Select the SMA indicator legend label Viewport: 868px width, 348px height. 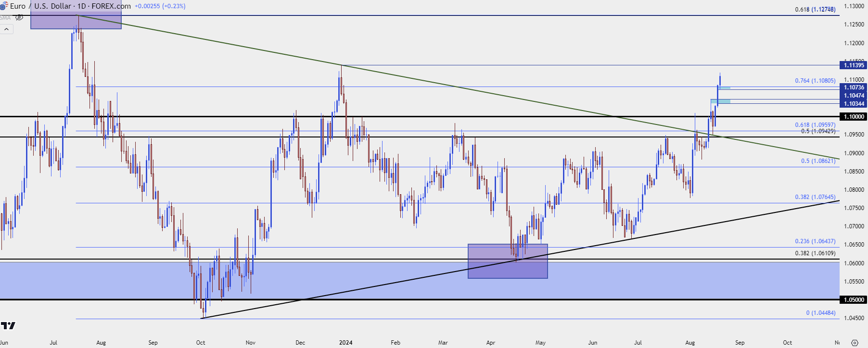click(x=5, y=18)
